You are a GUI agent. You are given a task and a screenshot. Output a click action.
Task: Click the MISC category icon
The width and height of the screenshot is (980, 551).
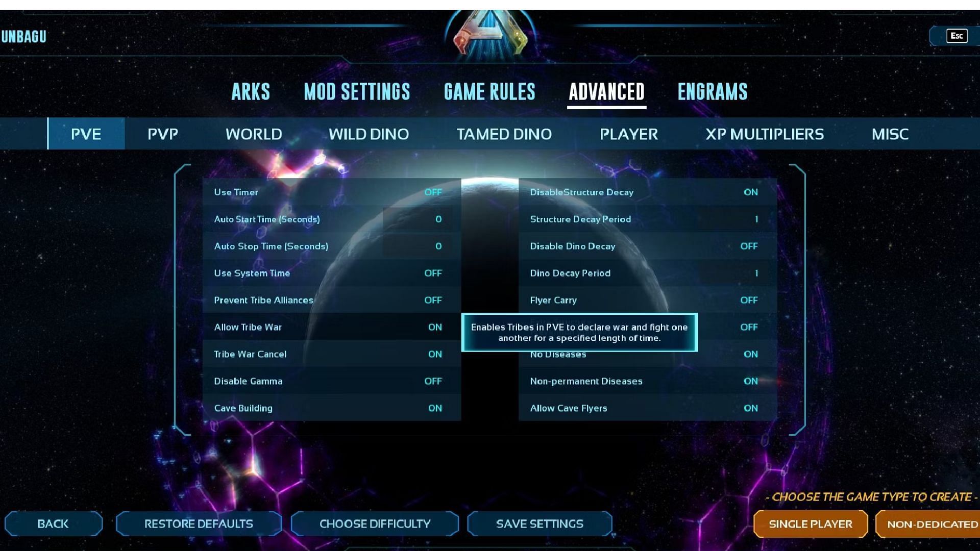(890, 133)
